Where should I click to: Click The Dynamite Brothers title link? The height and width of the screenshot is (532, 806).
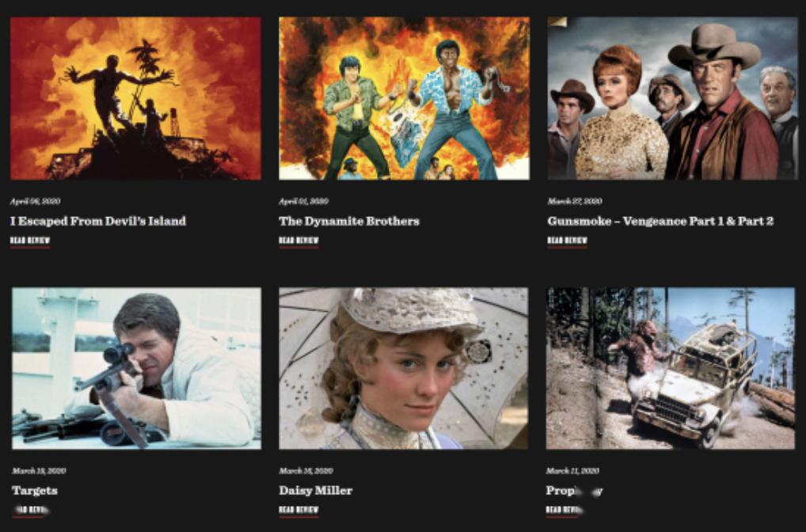(349, 221)
